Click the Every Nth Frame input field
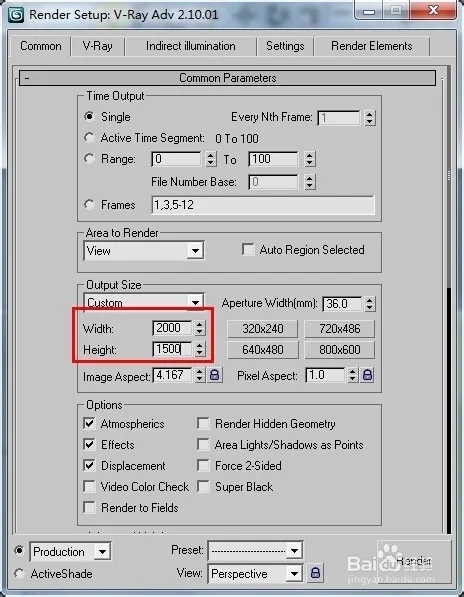The width and height of the screenshot is (464, 597). click(339, 118)
